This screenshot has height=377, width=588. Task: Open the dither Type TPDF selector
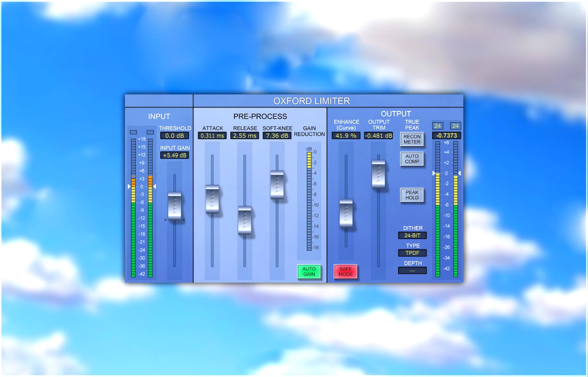click(x=412, y=253)
